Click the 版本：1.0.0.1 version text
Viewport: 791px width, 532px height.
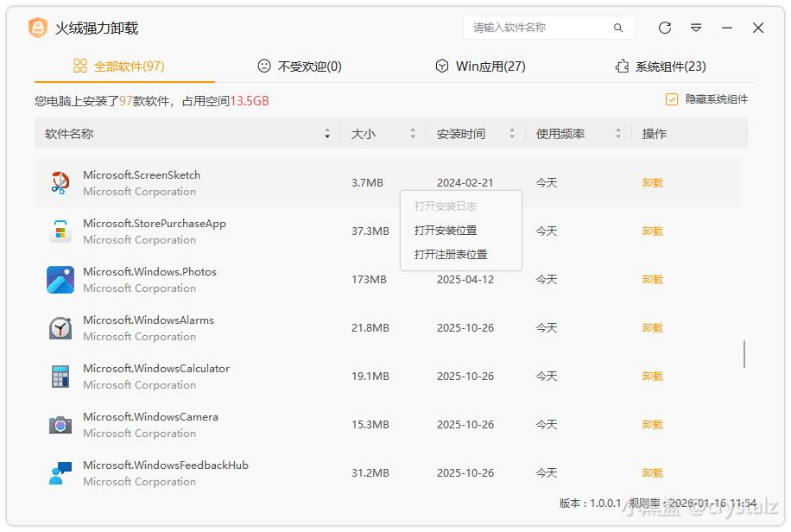click(590, 503)
